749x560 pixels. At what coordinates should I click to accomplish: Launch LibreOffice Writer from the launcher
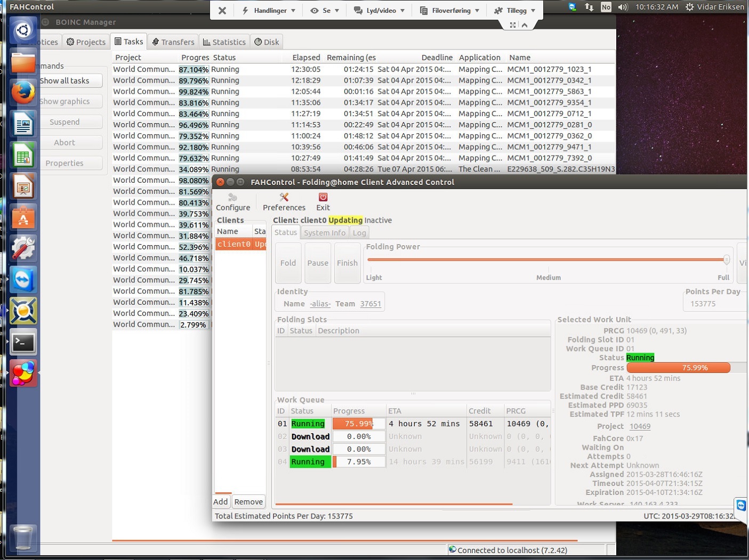tap(23, 124)
